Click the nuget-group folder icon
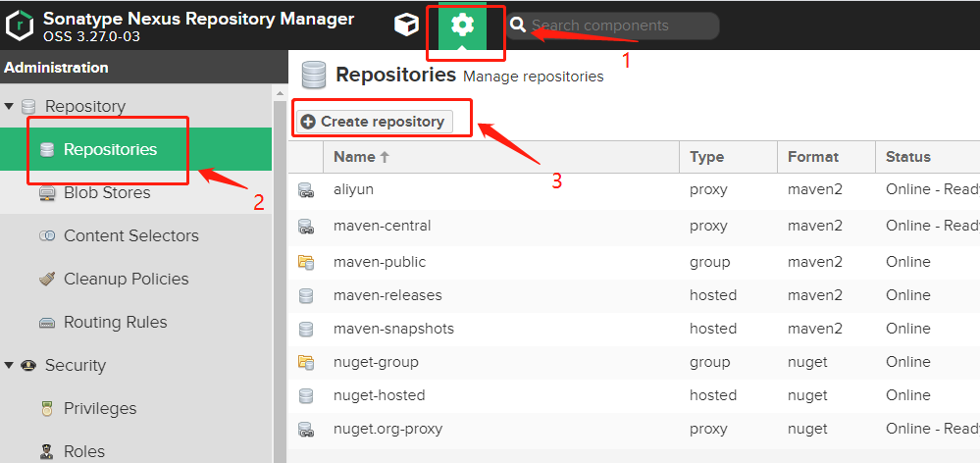 [x=305, y=362]
